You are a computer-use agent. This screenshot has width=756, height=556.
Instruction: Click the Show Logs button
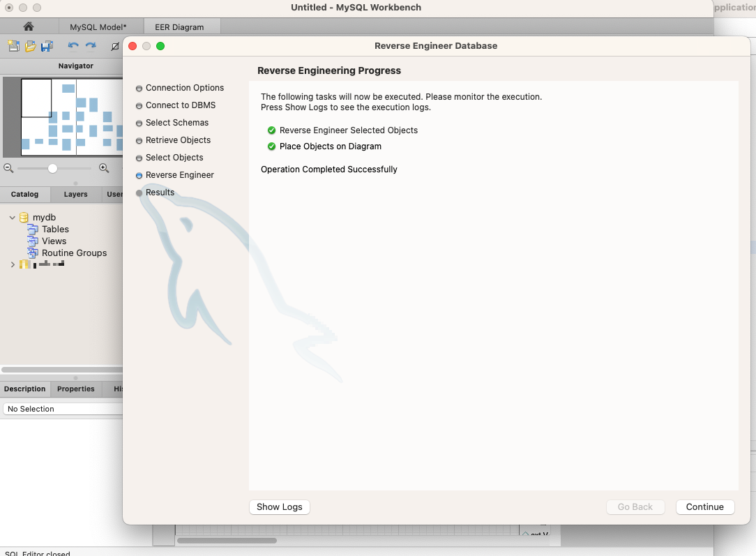tap(280, 506)
